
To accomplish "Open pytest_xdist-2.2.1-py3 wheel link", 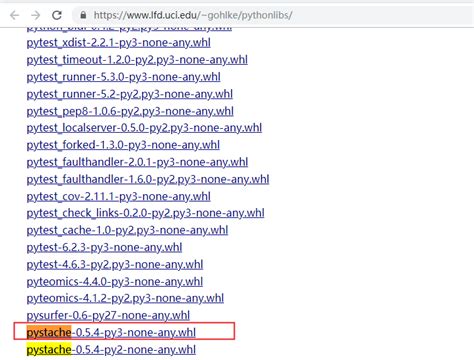I will click(119, 43).
